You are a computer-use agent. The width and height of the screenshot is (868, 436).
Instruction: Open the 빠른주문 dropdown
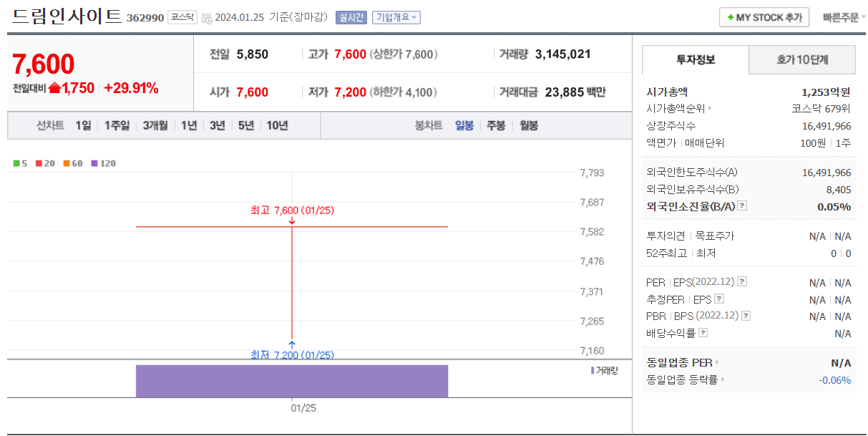pyautogui.click(x=844, y=18)
